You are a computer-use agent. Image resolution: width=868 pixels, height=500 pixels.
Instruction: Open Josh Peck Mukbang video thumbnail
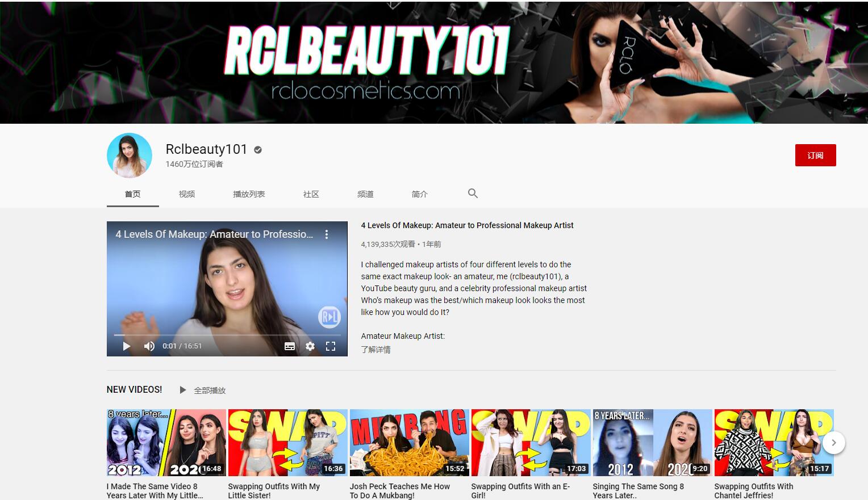tap(410, 443)
